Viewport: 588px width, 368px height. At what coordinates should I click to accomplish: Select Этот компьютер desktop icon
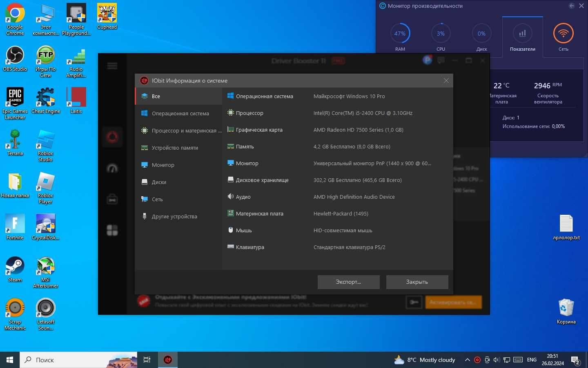pyautogui.click(x=46, y=19)
